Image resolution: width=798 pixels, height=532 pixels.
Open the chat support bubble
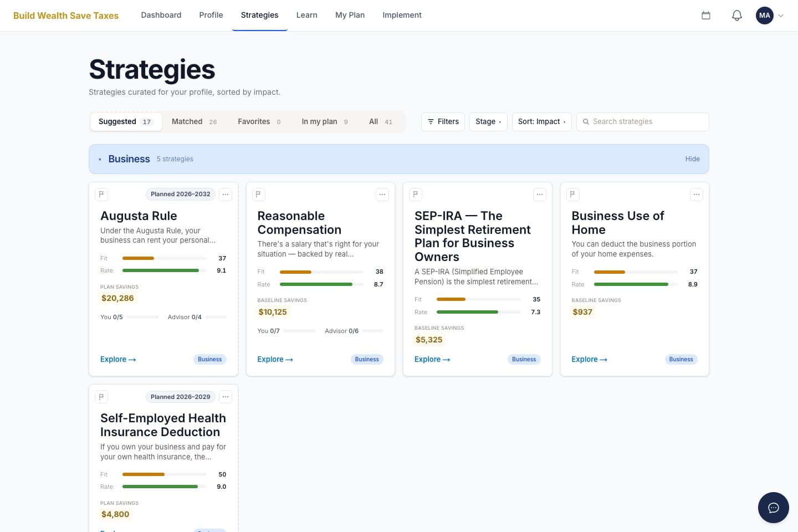click(774, 508)
